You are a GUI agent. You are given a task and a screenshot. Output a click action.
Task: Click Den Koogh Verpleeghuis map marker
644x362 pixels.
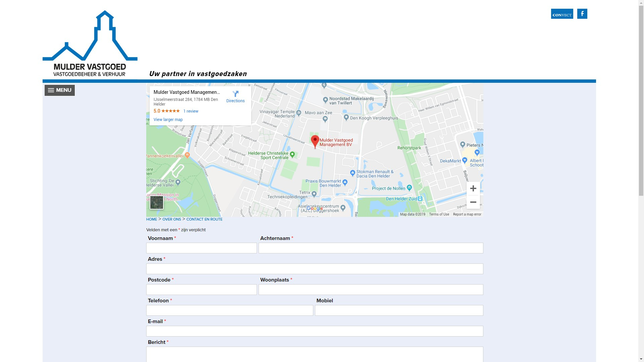coord(346,118)
